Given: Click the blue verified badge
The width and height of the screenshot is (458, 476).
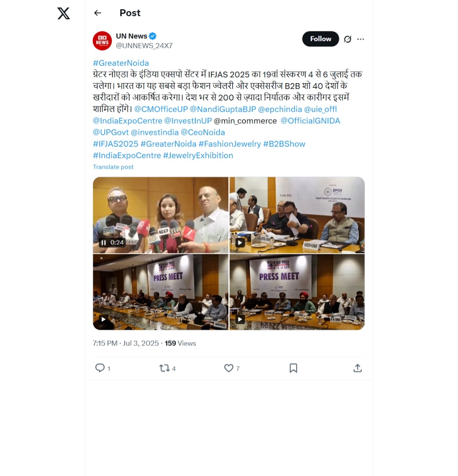Looking at the screenshot, I should (153, 36).
